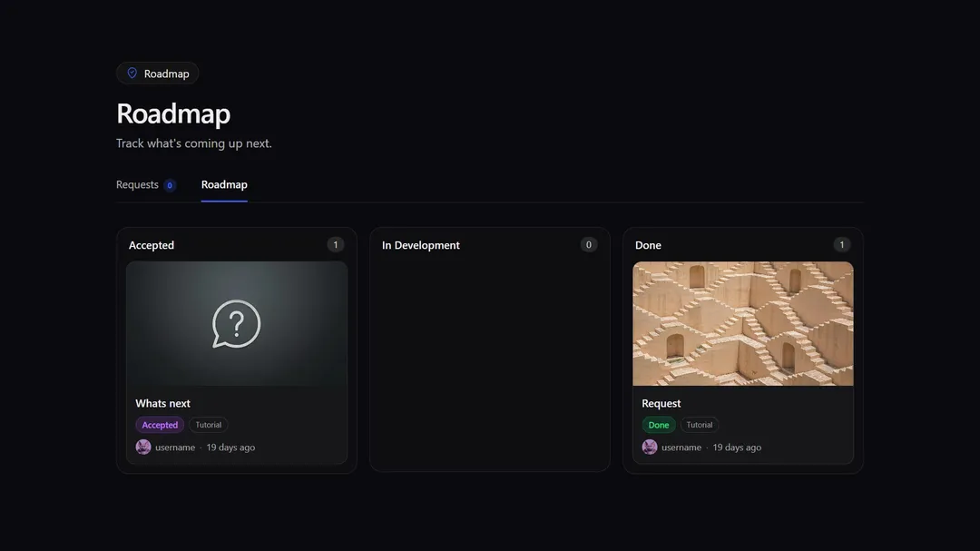This screenshot has width=980, height=551.
Task: Click the Accepted column count 1
Action: [336, 244]
